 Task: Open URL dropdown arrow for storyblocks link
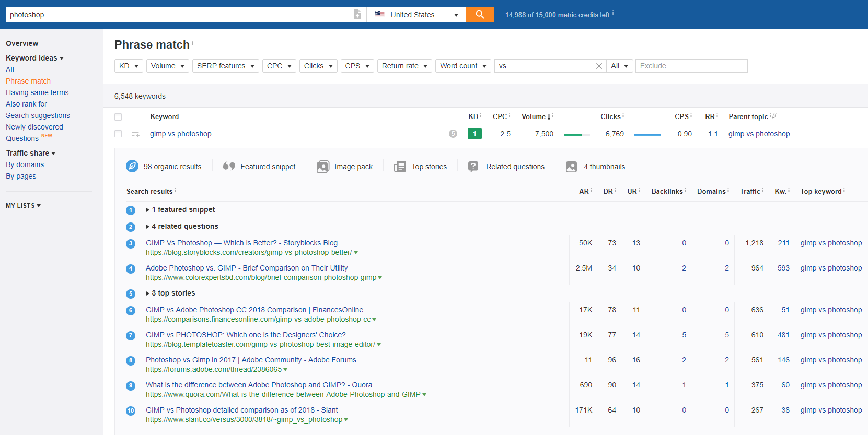[x=356, y=253]
